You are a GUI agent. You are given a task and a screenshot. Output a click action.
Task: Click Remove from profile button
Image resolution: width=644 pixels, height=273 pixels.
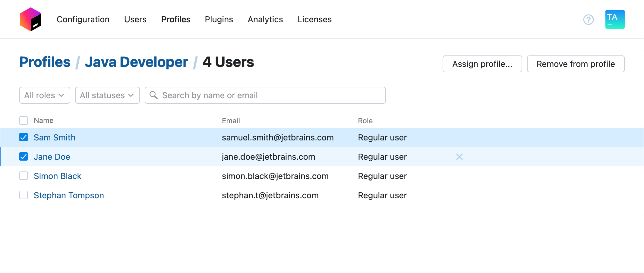576,64
